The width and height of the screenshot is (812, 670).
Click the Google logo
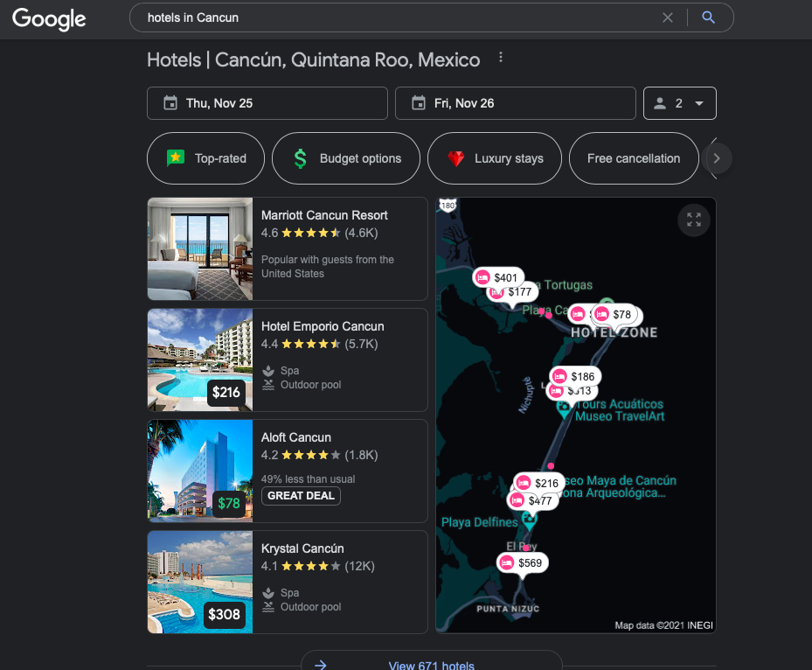coord(49,18)
